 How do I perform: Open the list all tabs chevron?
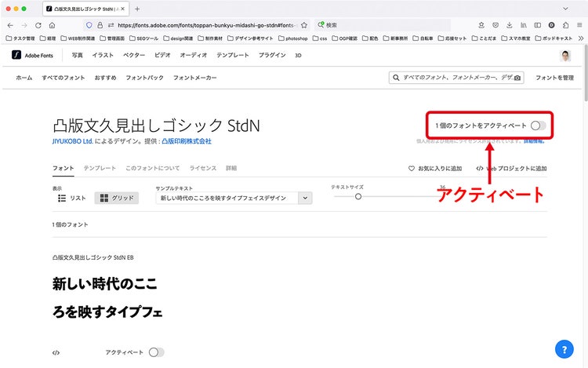tap(565, 9)
